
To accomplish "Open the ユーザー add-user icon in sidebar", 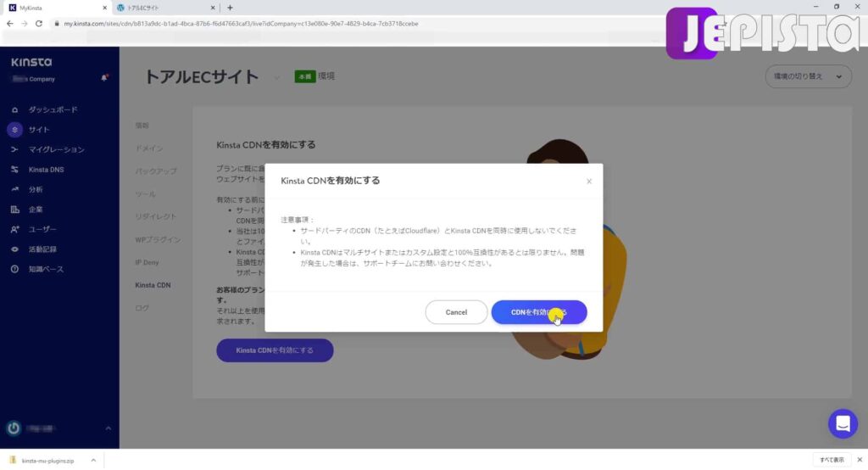I will pos(15,229).
